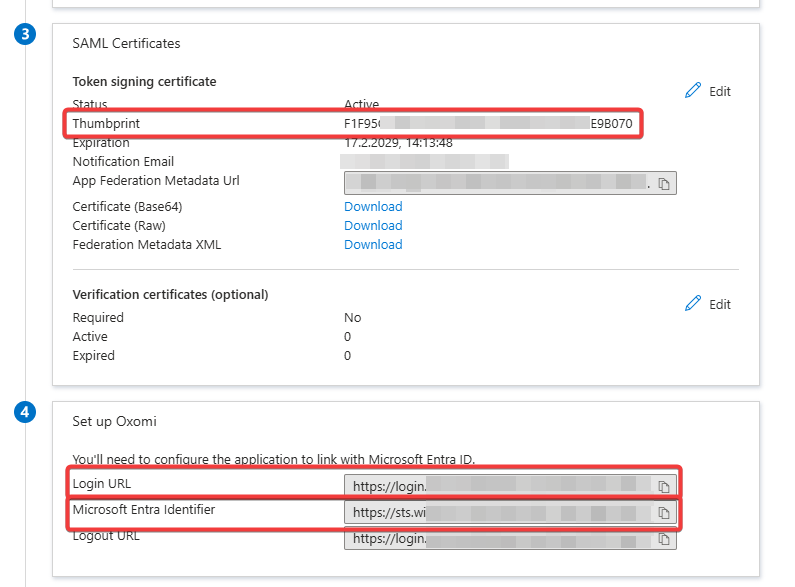This screenshot has height=587, width=795.
Task: Download the Certificate (Base64) file
Action: (x=373, y=207)
